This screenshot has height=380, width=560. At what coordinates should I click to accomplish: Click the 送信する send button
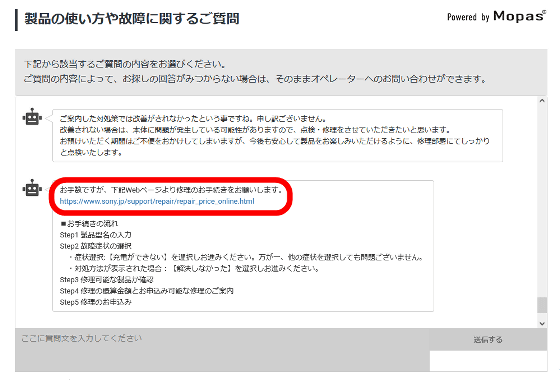click(488, 340)
